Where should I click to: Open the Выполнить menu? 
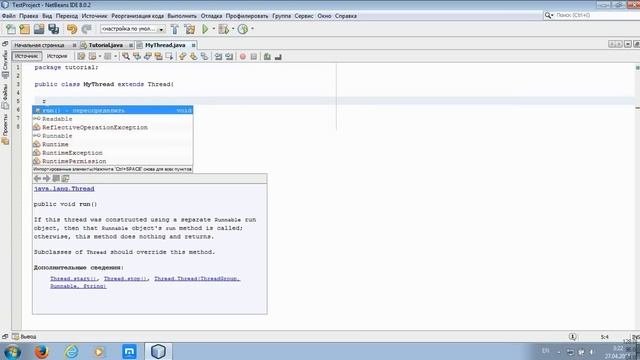click(182, 16)
